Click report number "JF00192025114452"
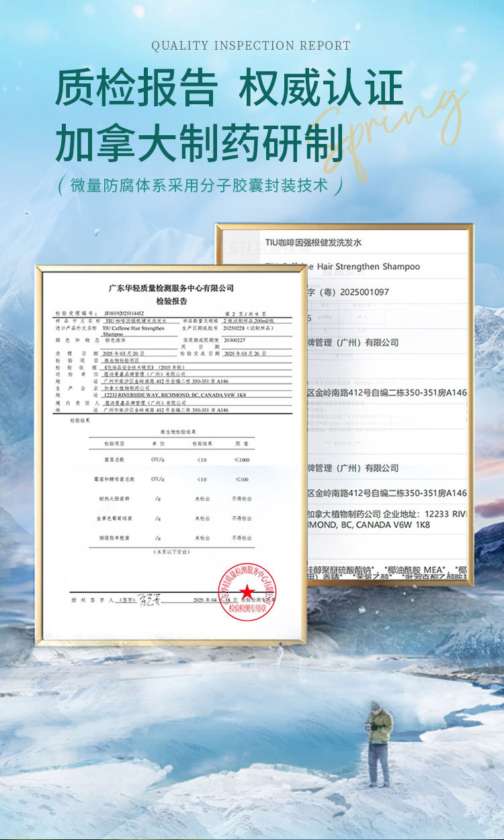504x840 pixels. [124, 314]
